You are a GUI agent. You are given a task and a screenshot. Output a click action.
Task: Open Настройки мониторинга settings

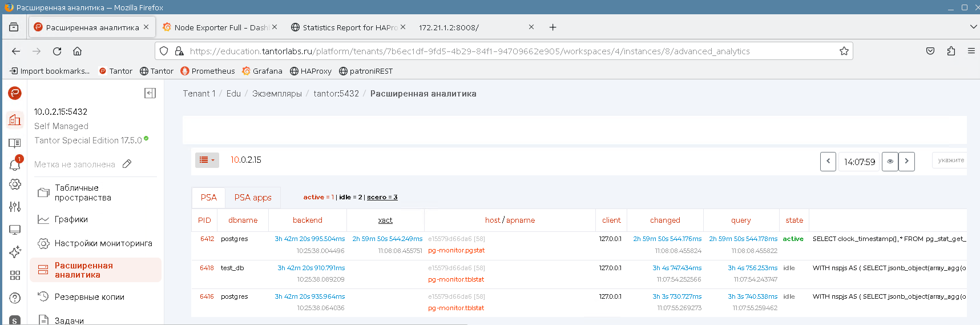[103, 243]
